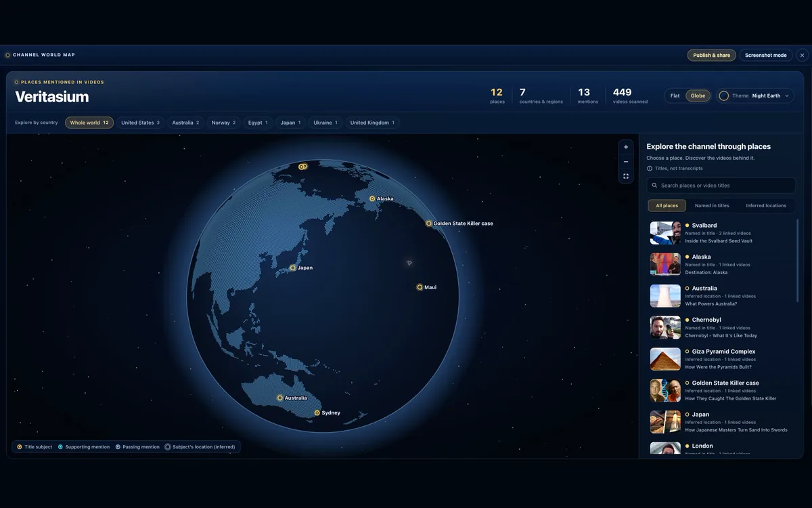
Task: Zoom out on the globe map
Action: tap(626, 162)
